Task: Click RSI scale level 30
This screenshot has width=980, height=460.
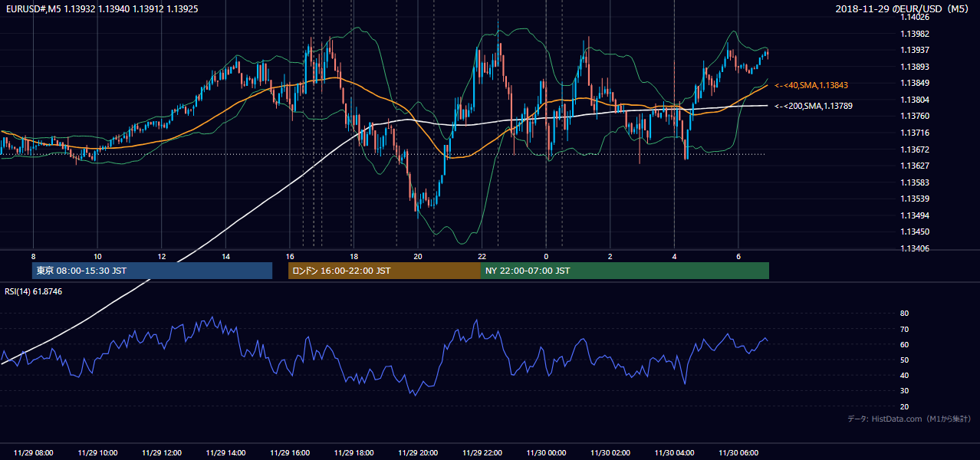Action: coord(904,391)
